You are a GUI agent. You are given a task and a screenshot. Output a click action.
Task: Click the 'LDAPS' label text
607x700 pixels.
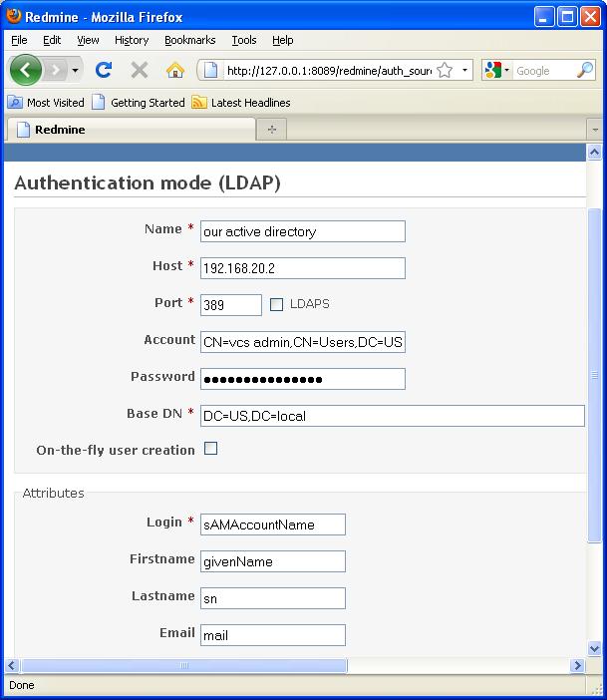point(310,304)
